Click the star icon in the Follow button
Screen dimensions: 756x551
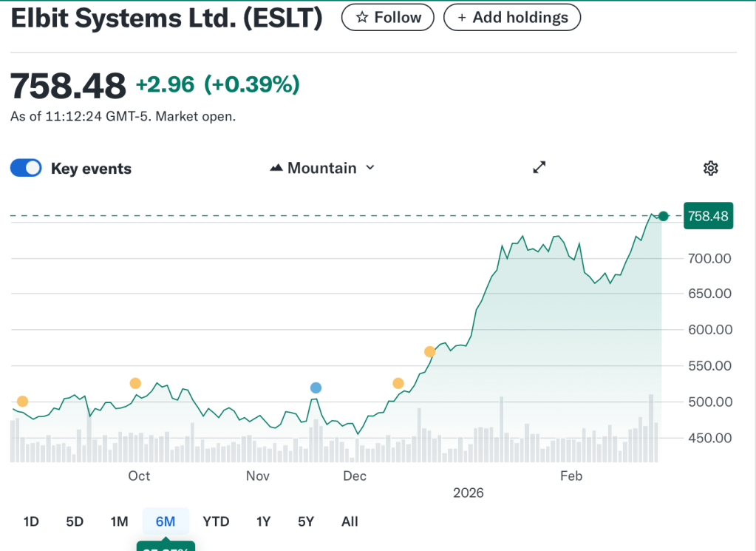pos(362,18)
